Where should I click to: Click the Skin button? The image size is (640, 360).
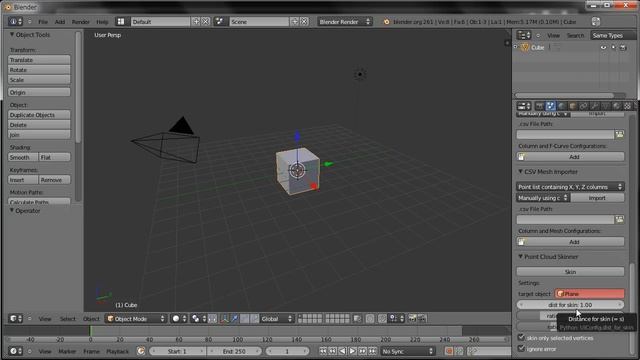click(570, 271)
